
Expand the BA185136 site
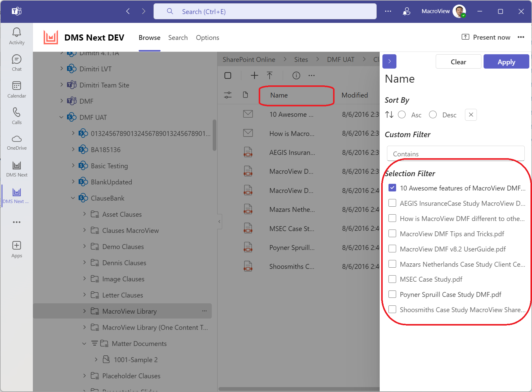pos(73,149)
